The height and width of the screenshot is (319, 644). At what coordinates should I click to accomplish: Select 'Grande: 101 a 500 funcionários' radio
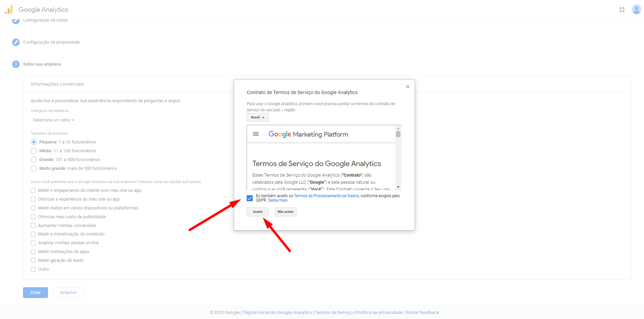(x=34, y=160)
